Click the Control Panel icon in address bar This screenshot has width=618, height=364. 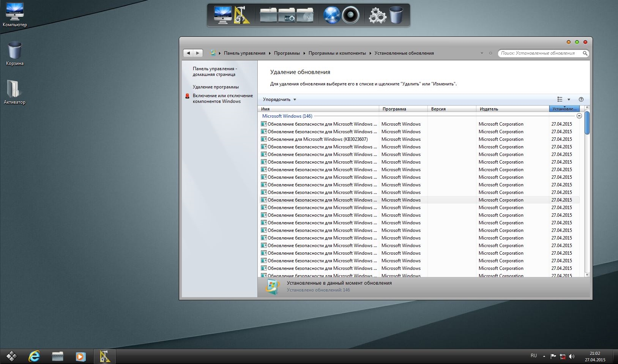click(x=213, y=53)
